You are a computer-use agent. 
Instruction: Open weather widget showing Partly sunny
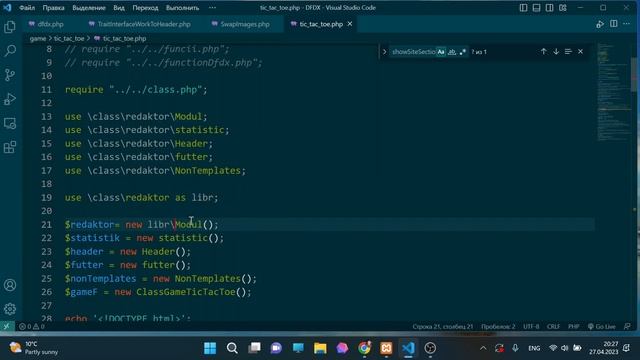click(34, 348)
